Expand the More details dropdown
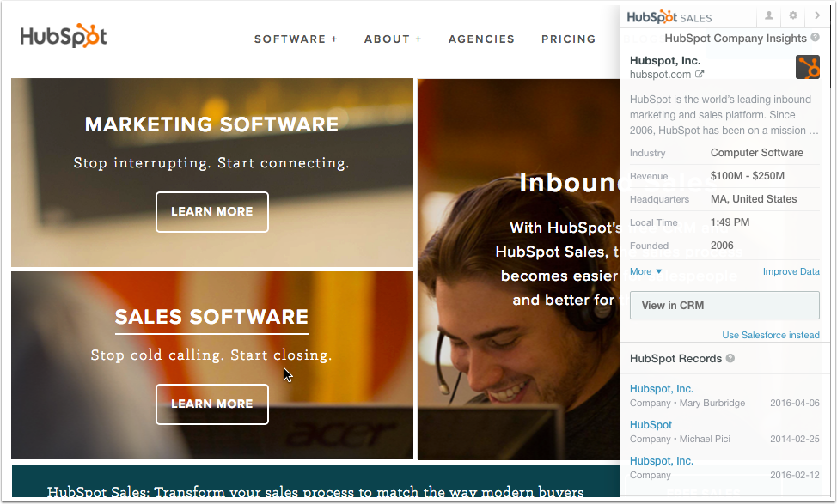This screenshot has height=504, width=837. 646,271
